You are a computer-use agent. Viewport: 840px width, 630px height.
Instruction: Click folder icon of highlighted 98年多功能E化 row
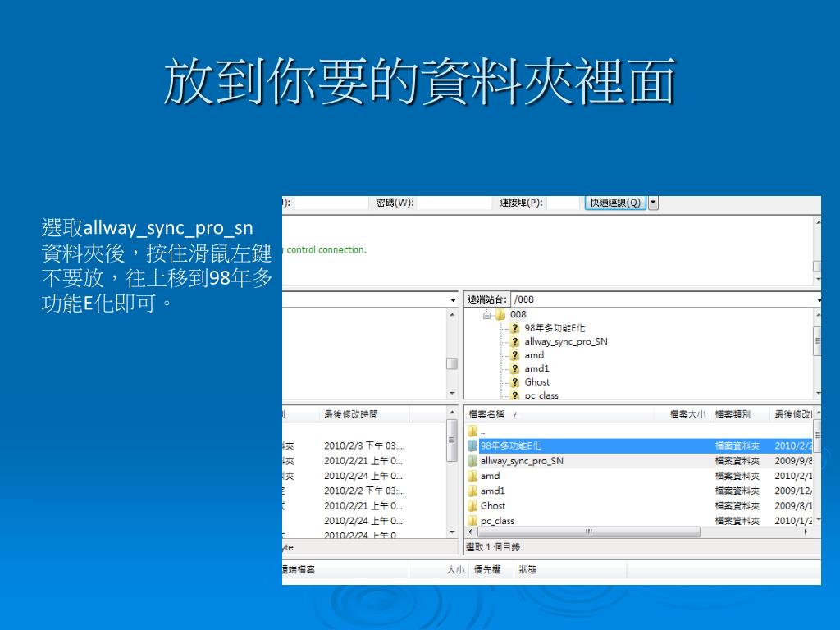(472, 445)
